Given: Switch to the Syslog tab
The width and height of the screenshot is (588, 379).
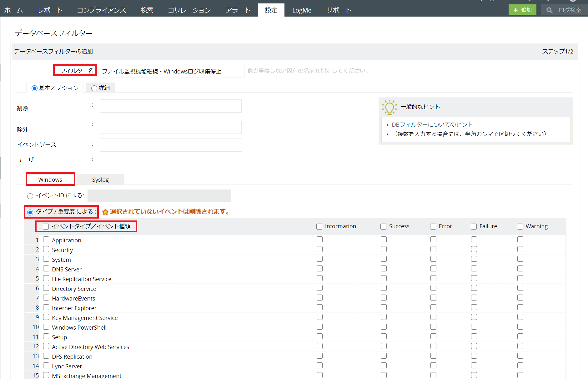Looking at the screenshot, I should click(x=100, y=180).
